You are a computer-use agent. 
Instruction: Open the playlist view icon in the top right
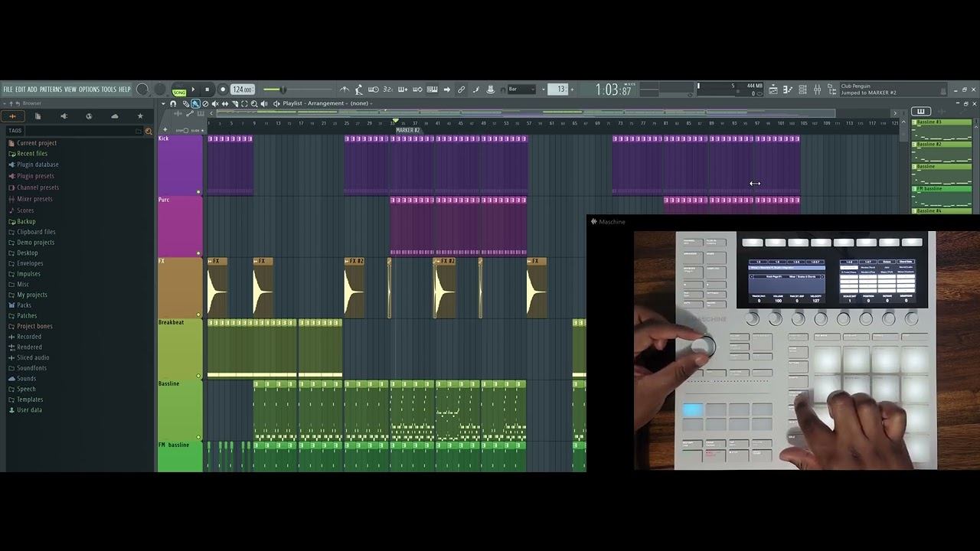(x=773, y=89)
